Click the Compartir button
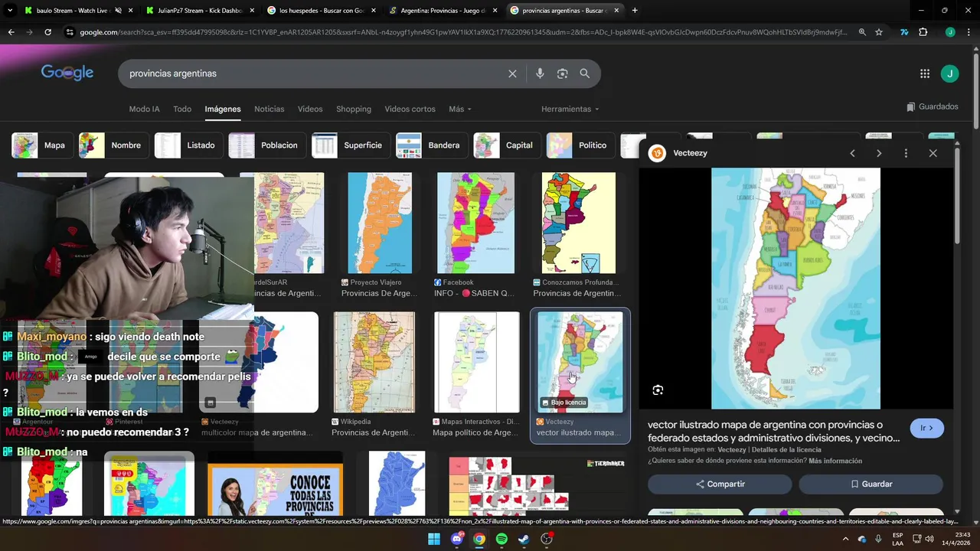 (x=720, y=484)
